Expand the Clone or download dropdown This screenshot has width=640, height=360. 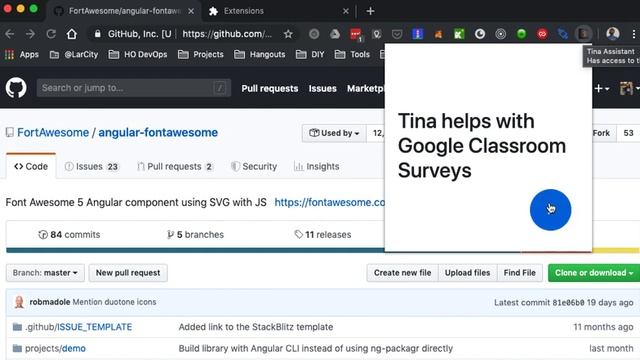click(x=594, y=273)
